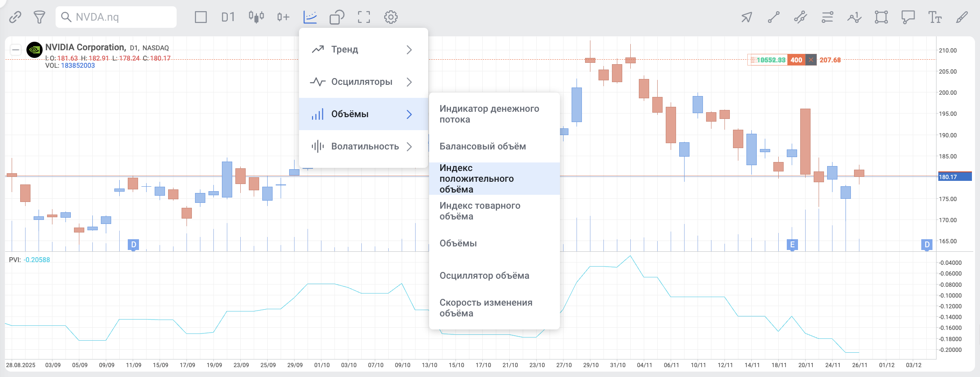Screen dimensions: 980x377
Task: Select the arrow pointer drawing tool
Action: tap(746, 17)
